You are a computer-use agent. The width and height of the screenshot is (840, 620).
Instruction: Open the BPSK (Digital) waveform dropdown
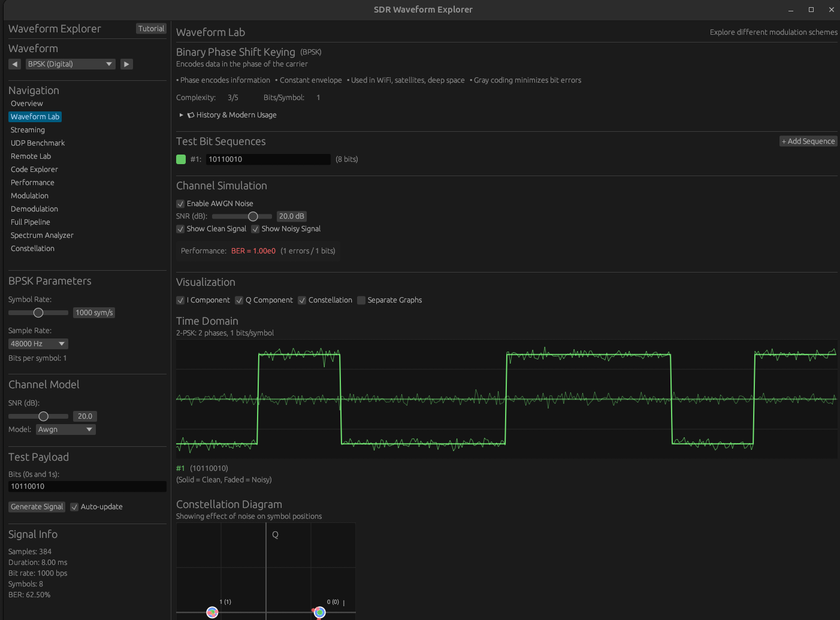tap(70, 64)
